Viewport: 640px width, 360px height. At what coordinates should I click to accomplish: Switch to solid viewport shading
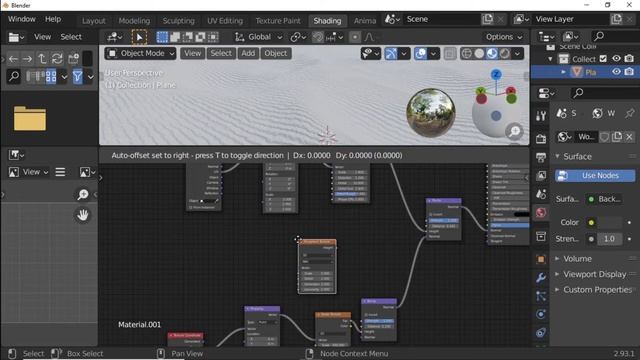click(480, 53)
